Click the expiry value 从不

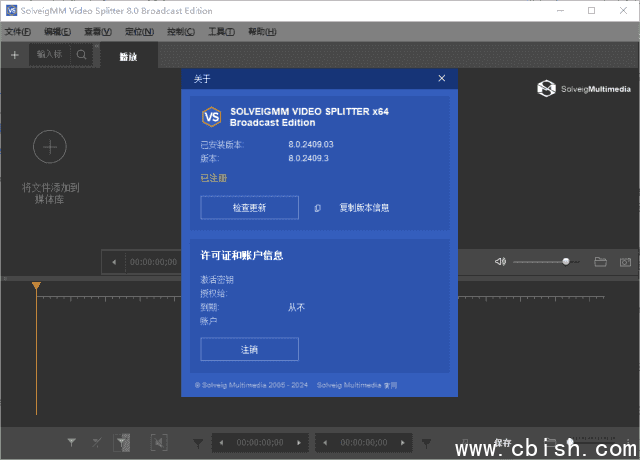pyautogui.click(x=296, y=307)
